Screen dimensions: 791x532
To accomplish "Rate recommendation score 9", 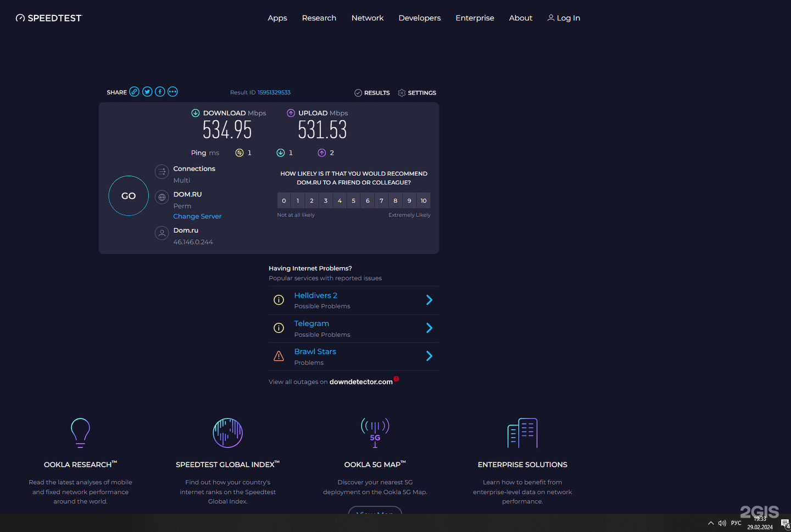I will point(409,200).
